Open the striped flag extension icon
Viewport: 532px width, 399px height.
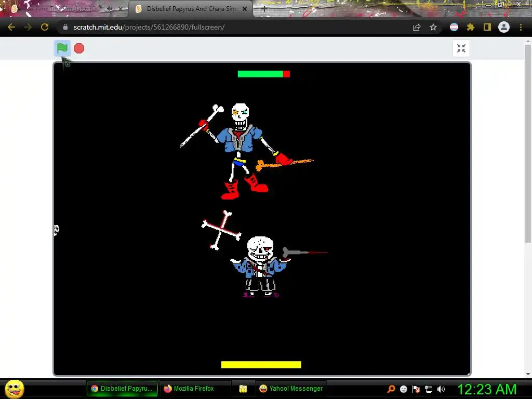454,28
